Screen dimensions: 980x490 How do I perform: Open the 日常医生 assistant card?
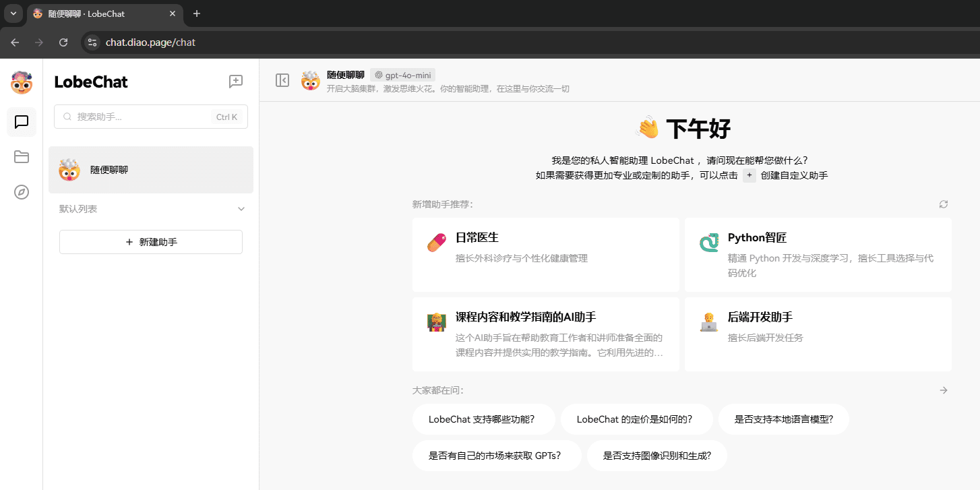click(x=546, y=255)
